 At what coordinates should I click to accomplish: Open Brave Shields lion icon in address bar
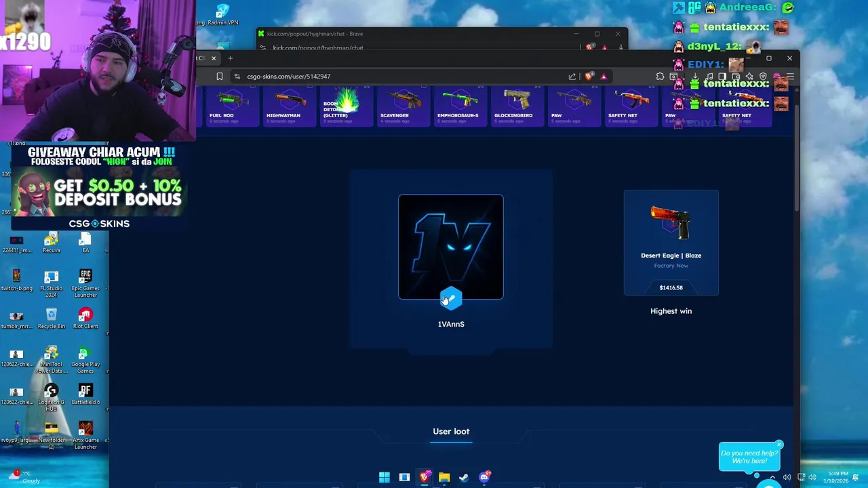pos(588,77)
